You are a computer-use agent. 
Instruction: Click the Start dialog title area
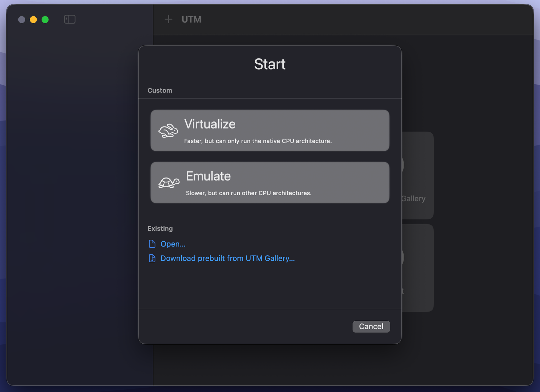coord(270,64)
